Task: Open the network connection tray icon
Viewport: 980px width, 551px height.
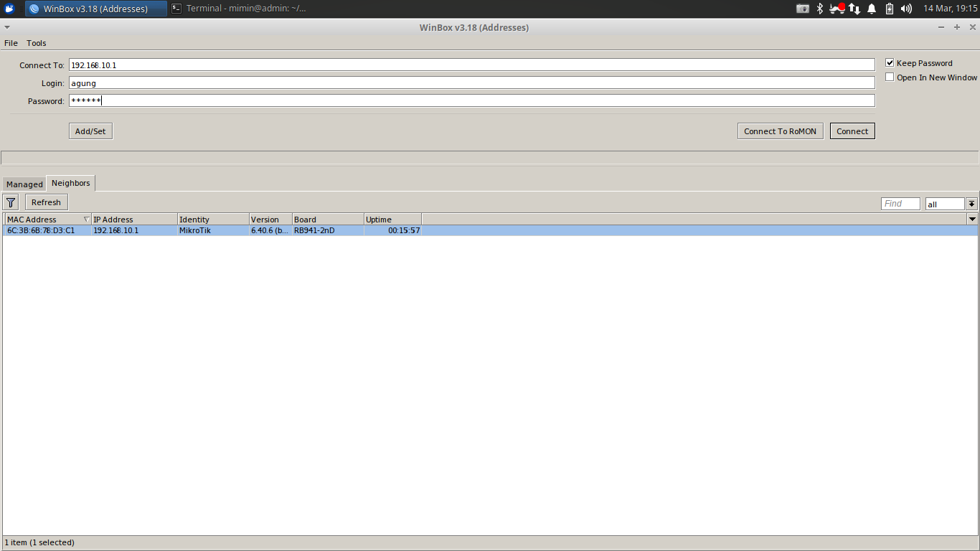Action: point(854,9)
